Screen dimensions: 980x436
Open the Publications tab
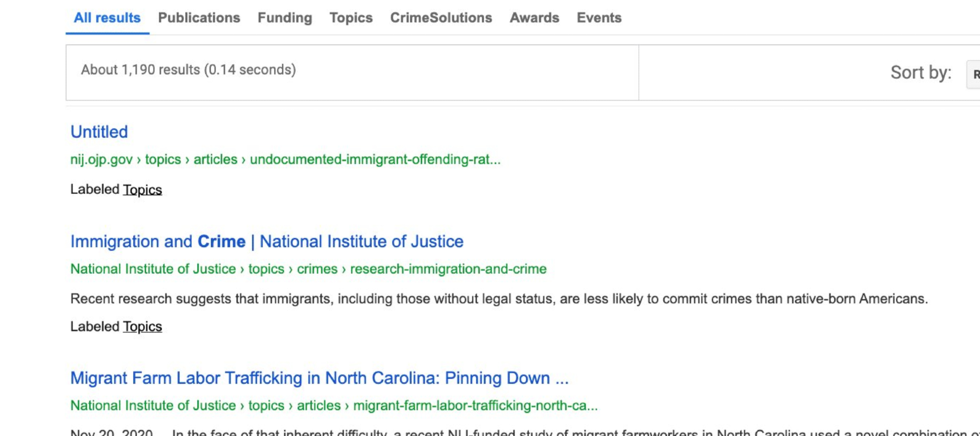(x=199, y=18)
